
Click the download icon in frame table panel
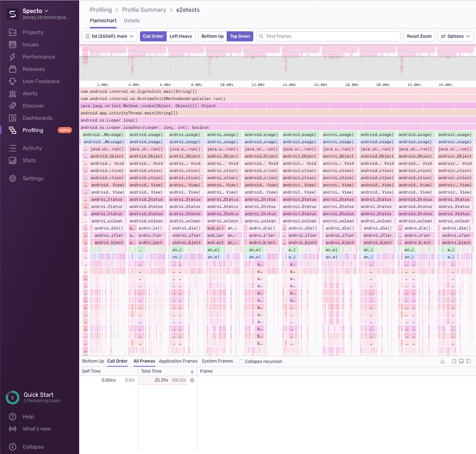point(443,361)
